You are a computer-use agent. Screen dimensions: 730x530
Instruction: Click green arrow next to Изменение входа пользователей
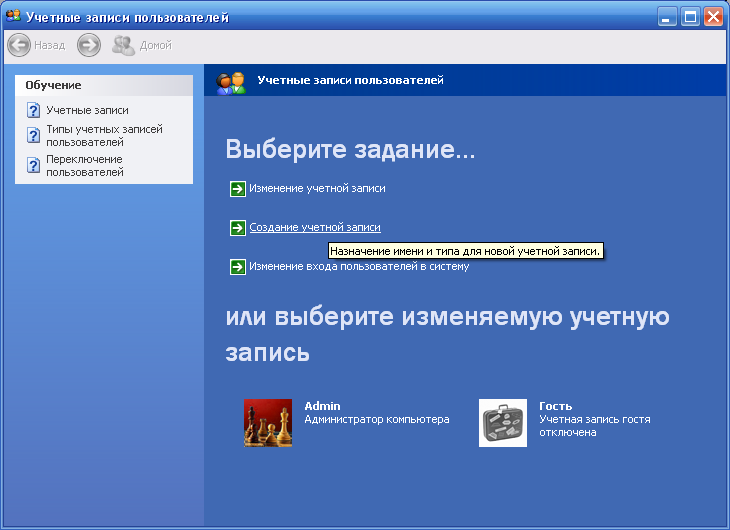click(237, 267)
